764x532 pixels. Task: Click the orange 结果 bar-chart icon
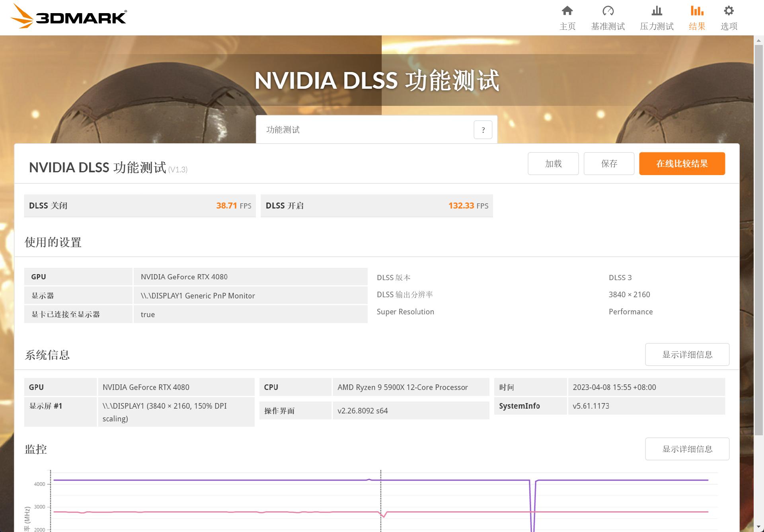[x=696, y=11]
